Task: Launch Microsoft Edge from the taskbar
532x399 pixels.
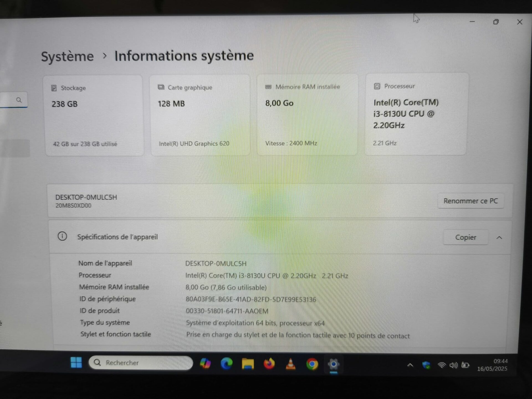Action: 226,363
